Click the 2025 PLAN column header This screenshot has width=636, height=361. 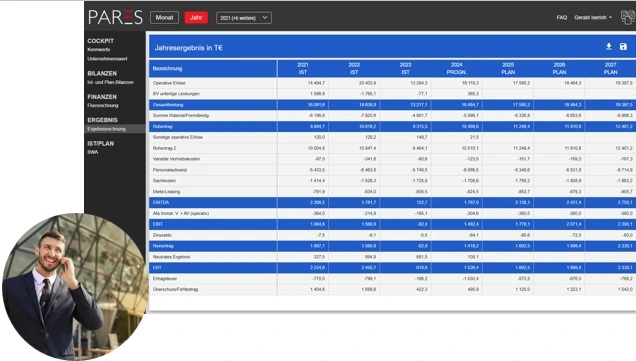pos(508,69)
